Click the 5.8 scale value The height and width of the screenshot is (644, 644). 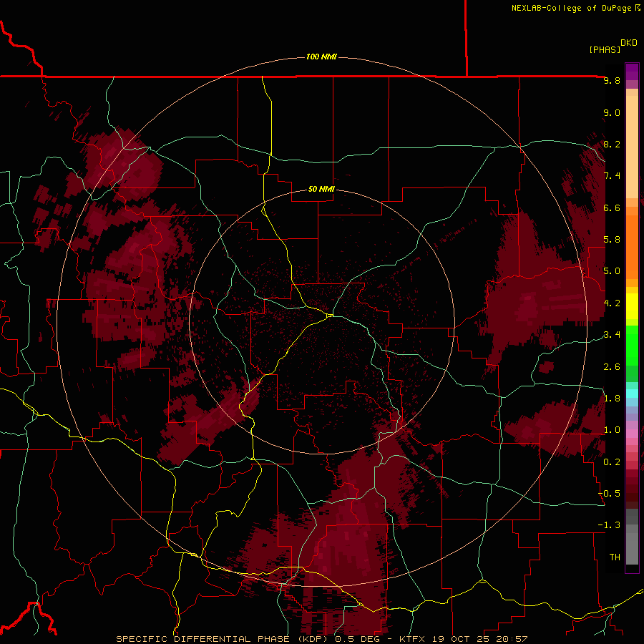[x=612, y=240]
